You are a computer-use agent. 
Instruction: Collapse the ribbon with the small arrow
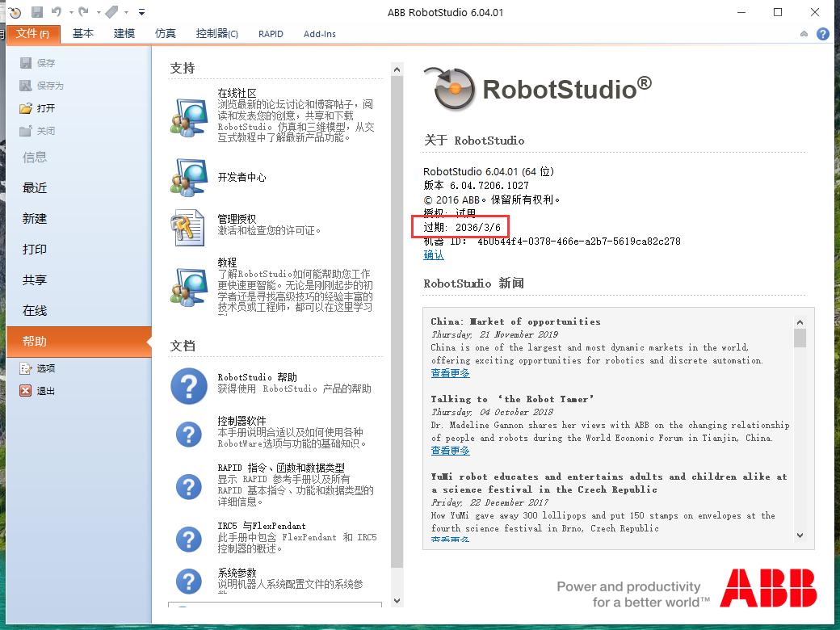pyautogui.click(x=804, y=34)
